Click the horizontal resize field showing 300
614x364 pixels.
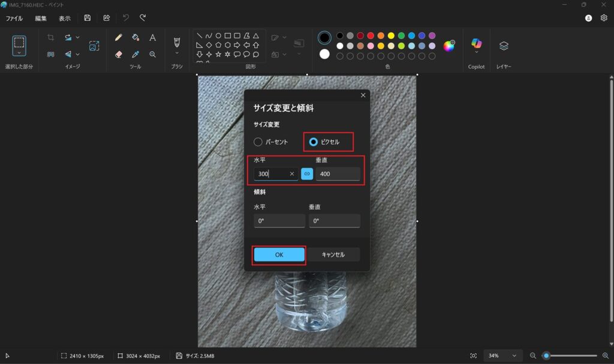click(276, 174)
